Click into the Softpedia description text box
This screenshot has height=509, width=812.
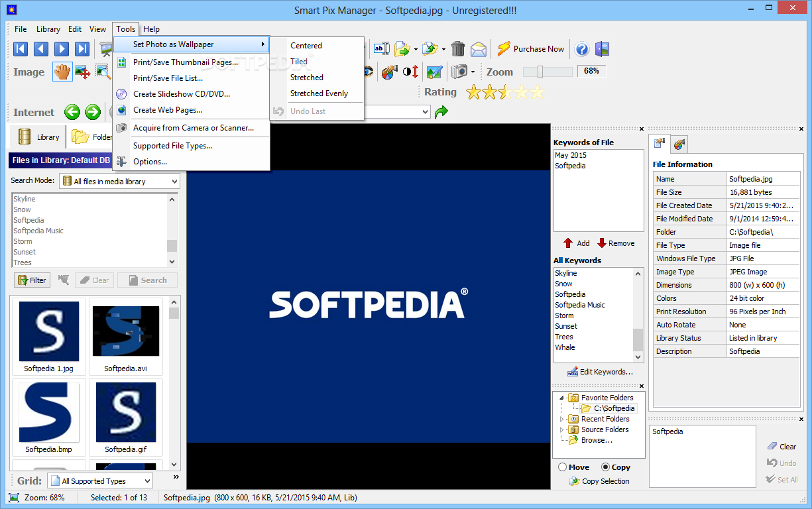click(702, 457)
